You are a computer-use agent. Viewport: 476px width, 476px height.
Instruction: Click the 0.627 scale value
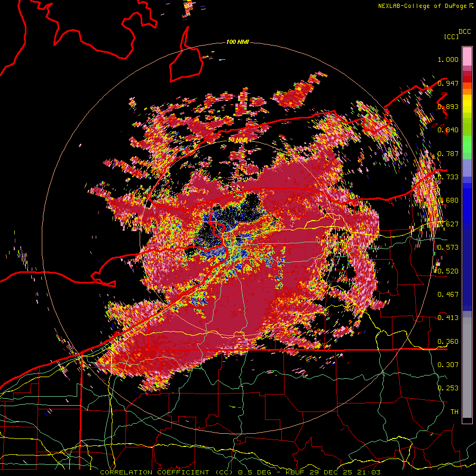point(448,224)
